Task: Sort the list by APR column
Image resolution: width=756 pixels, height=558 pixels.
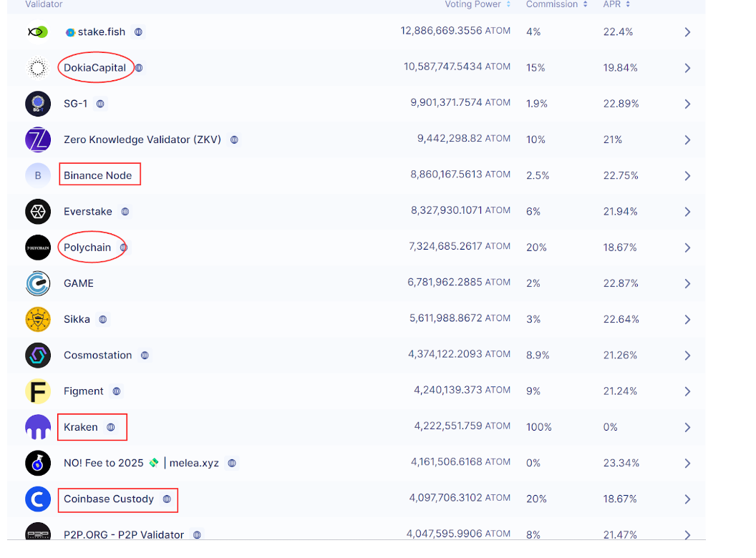Action: click(x=616, y=4)
